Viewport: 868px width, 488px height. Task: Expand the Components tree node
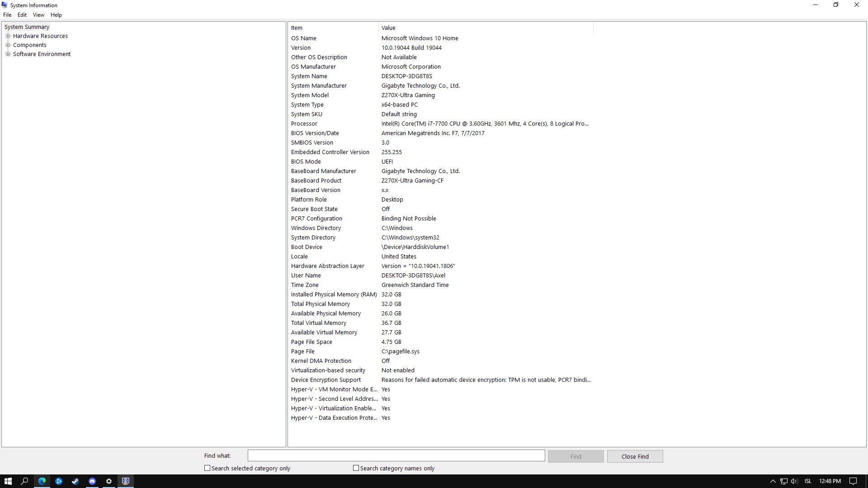click(x=8, y=45)
